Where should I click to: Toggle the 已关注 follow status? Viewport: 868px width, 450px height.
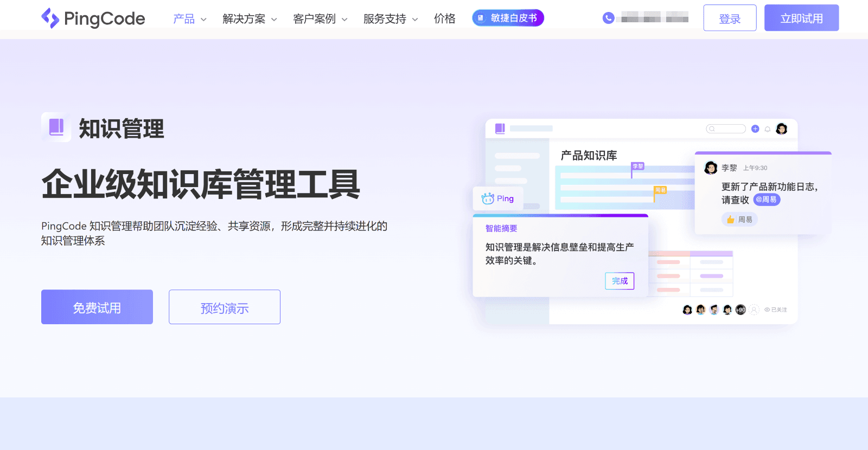[776, 310]
